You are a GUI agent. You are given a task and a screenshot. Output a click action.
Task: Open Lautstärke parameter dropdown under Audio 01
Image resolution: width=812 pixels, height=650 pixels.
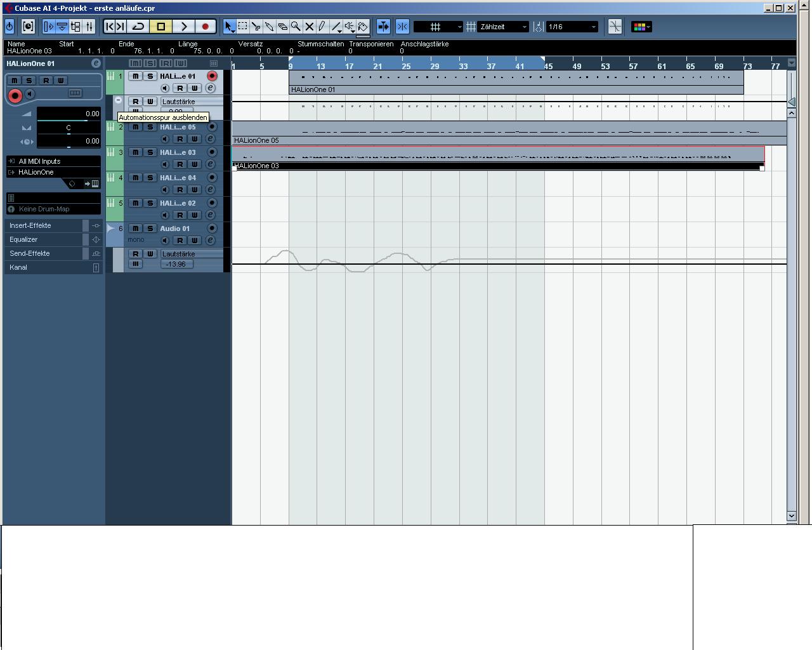point(192,254)
